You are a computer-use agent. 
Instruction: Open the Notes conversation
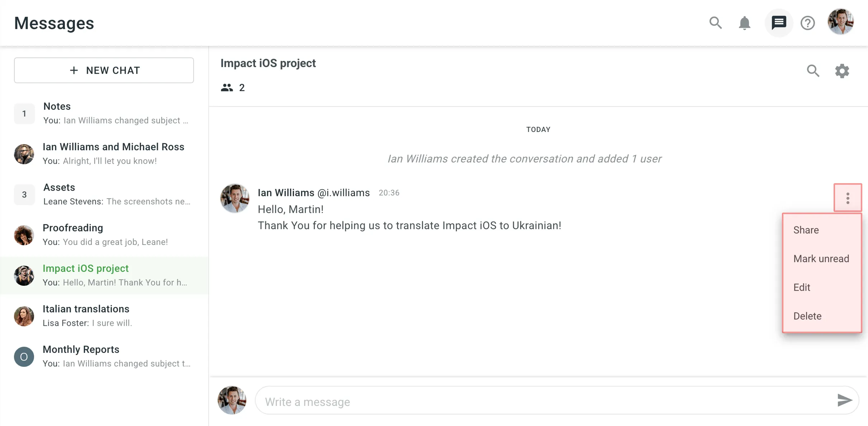coord(104,113)
